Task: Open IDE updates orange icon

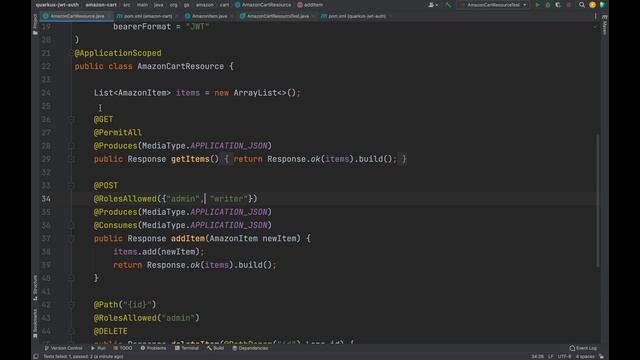Action: click(x=592, y=5)
